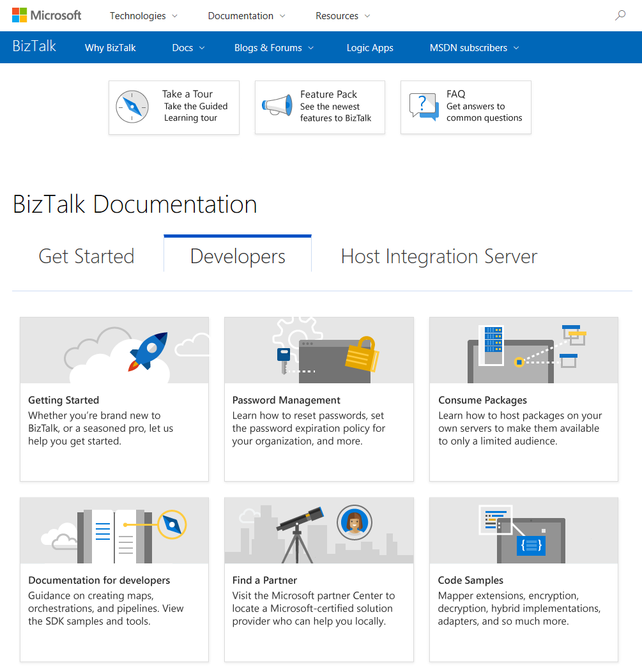The image size is (642, 672).
Task: Click the Consume Packages server illustration
Action: (x=524, y=350)
